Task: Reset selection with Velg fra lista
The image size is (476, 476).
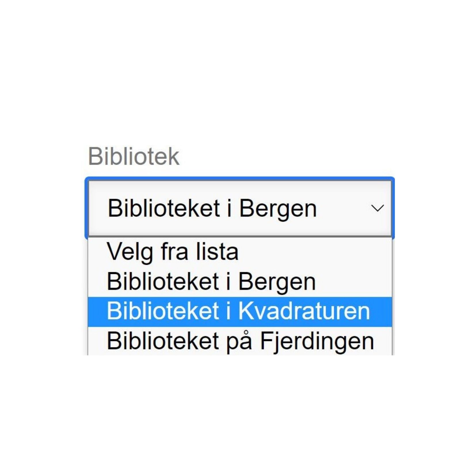Action: (240, 252)
